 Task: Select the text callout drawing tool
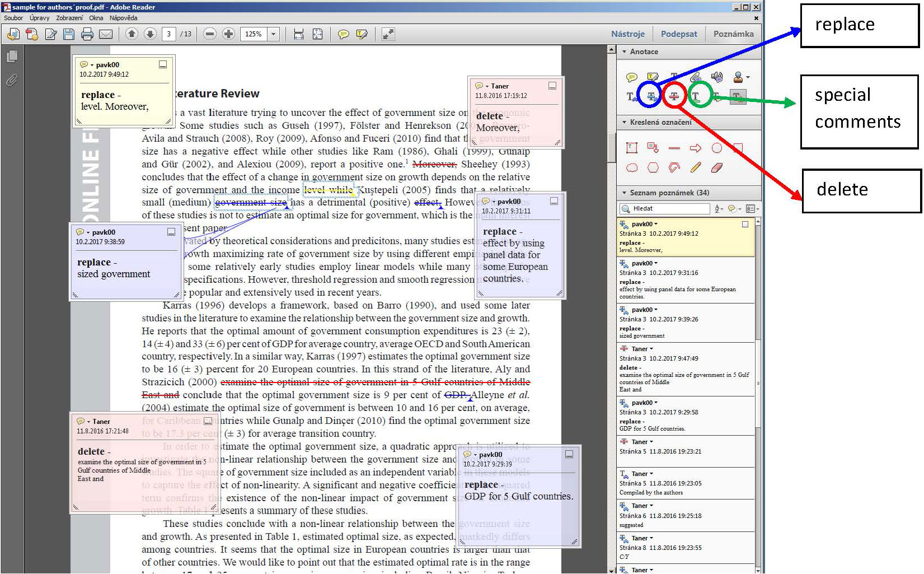[x=653, y=148]
